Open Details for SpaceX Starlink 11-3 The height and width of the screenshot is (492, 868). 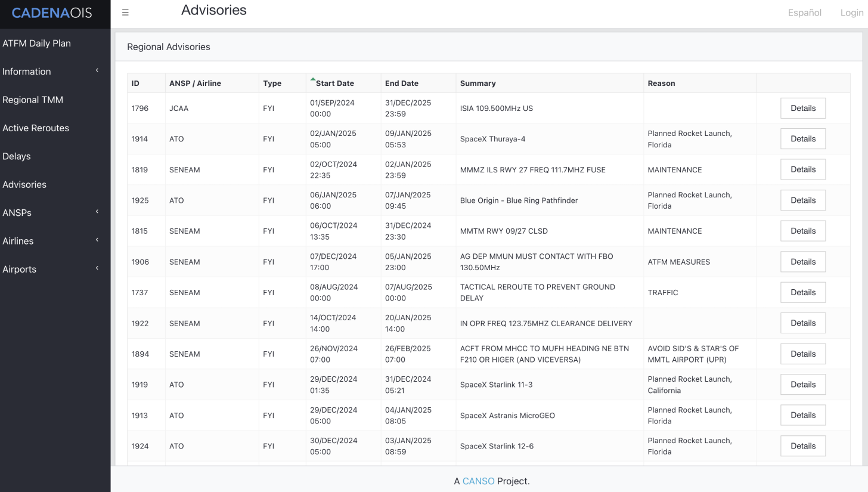[803, 385]
